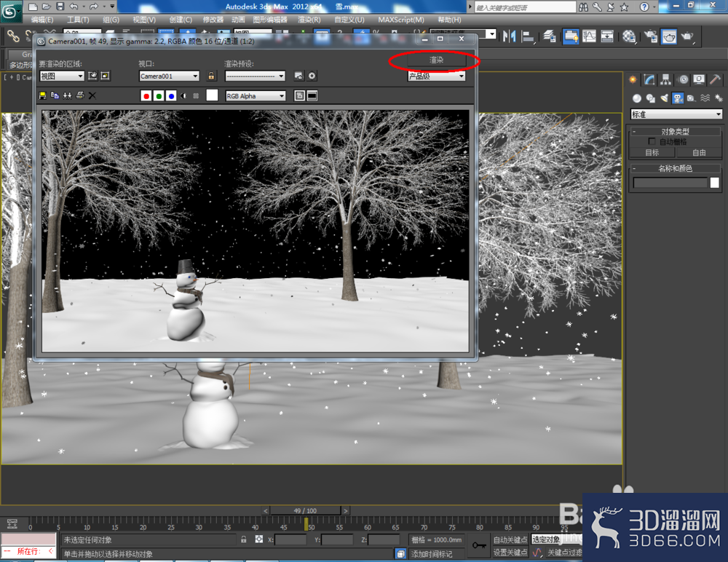Toggle 自动关键点 auto key mode
Image resolution: width=728 pixels, height=562 pixels.
[x=510, y=539]
